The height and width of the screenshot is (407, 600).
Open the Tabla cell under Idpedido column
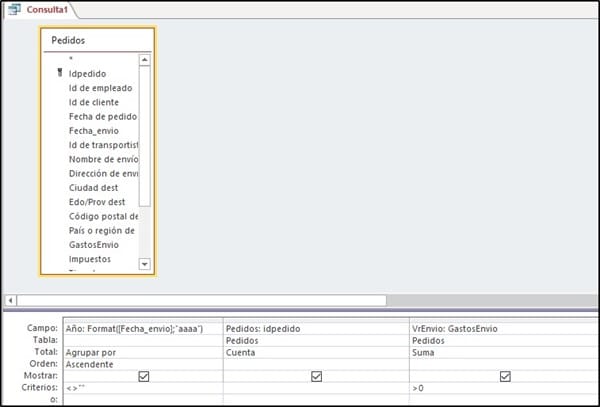point(316,340)
